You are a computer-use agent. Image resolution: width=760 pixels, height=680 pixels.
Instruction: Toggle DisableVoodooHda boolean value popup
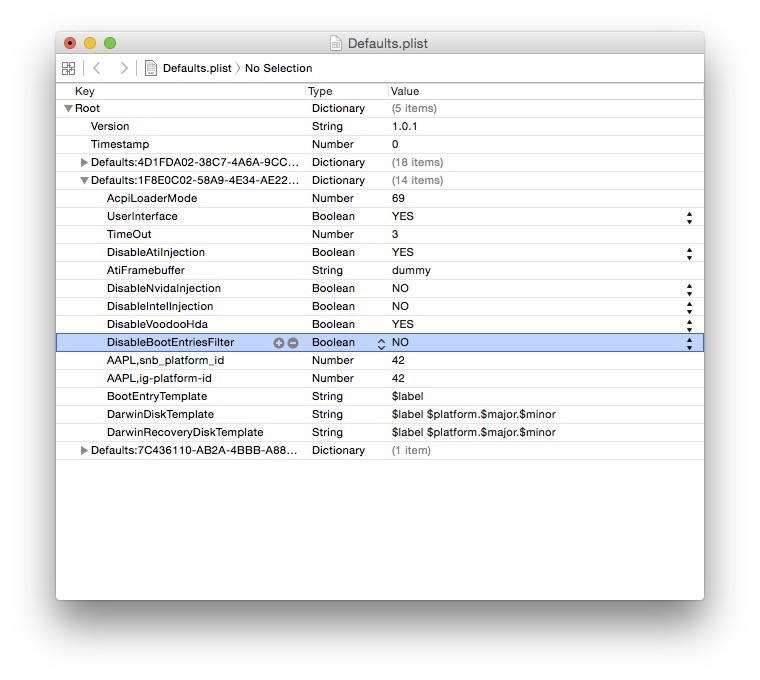(689, 325)
